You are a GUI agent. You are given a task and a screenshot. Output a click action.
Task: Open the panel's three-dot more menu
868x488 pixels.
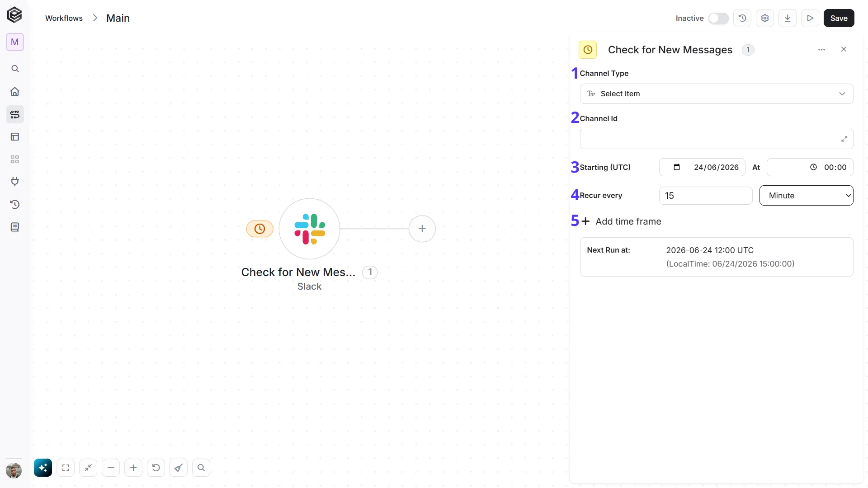coord(821,50)
